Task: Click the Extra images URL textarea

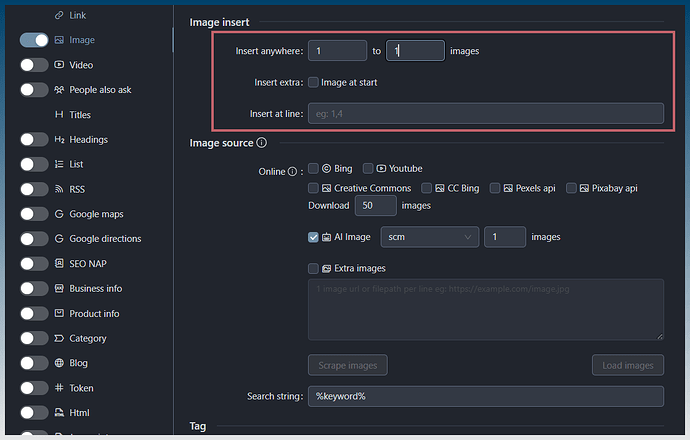Action: (486, 309)
